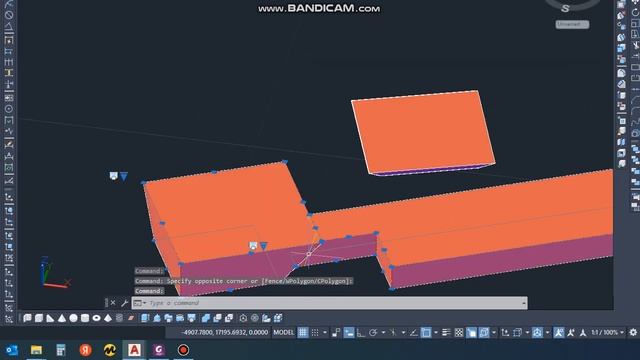Toggle auto-add annotation scales icon
The height and width of the screenshot is (360, 640).
(x=571, y=333)
